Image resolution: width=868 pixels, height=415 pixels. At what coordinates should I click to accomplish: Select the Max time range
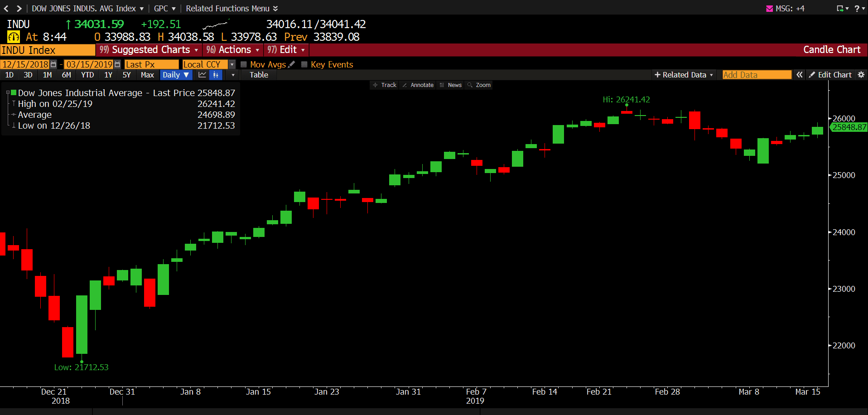147,75
